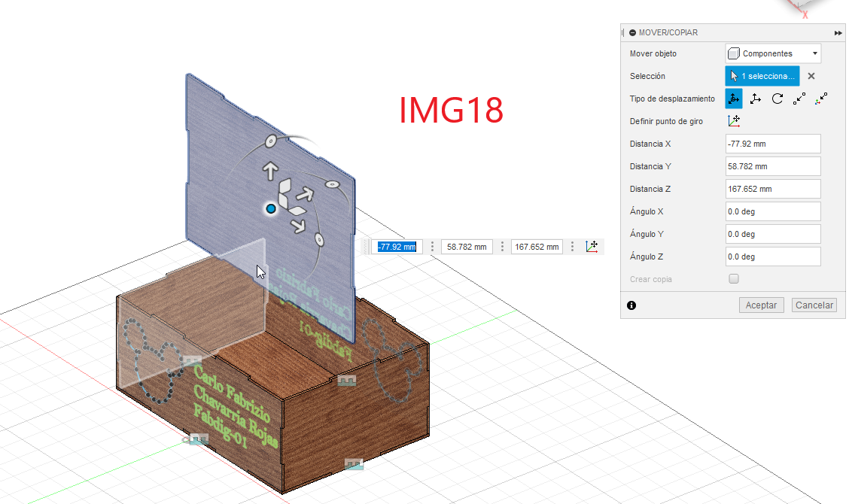Click the upper-right pointing manipulator arrow
This screenshot has width=849, height=504.
pos(306,193)
